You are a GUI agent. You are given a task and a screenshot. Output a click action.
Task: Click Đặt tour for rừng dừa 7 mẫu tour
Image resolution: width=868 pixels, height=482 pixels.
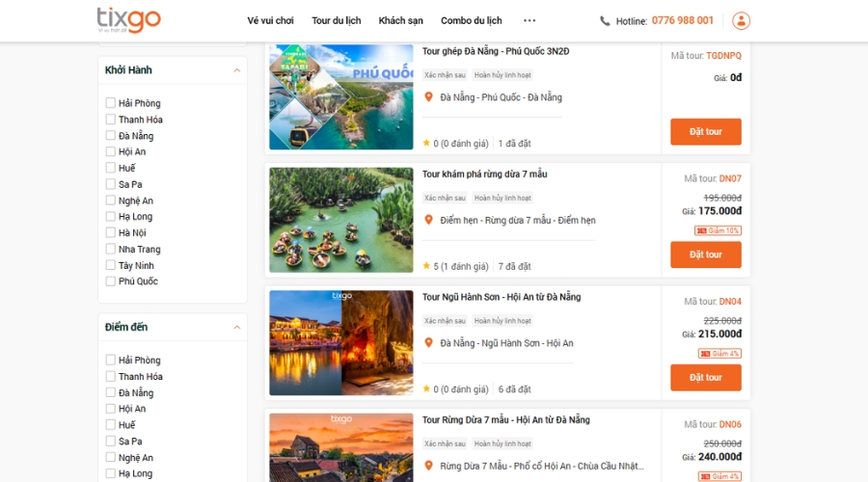pyautogui.click(x=706, y=254)
